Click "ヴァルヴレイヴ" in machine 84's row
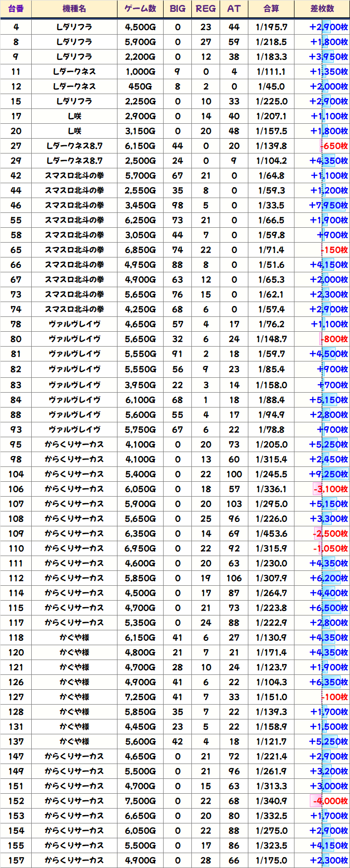Screen dimensions: 350x868 click(x=74, y=400)
